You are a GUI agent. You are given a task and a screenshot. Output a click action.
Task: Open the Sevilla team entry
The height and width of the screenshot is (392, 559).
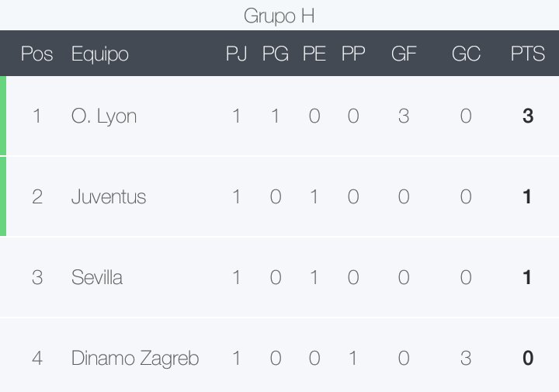coord(97,277)
